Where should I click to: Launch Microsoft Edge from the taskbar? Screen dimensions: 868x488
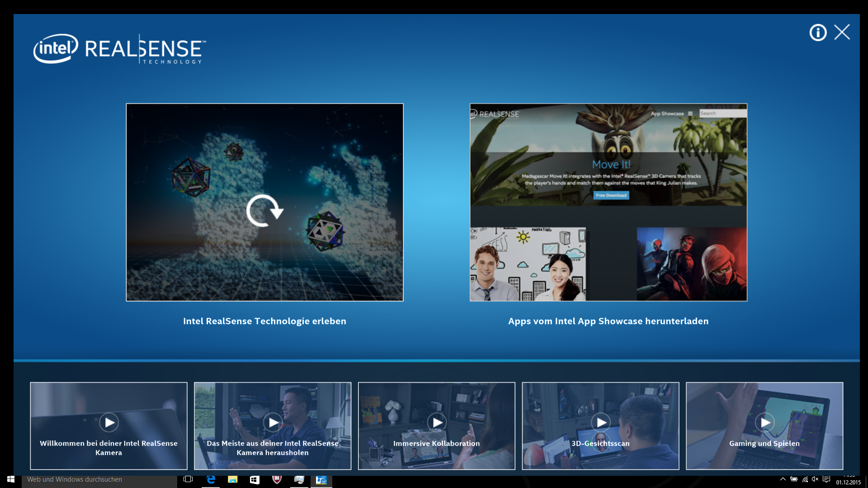click(211, 479)
